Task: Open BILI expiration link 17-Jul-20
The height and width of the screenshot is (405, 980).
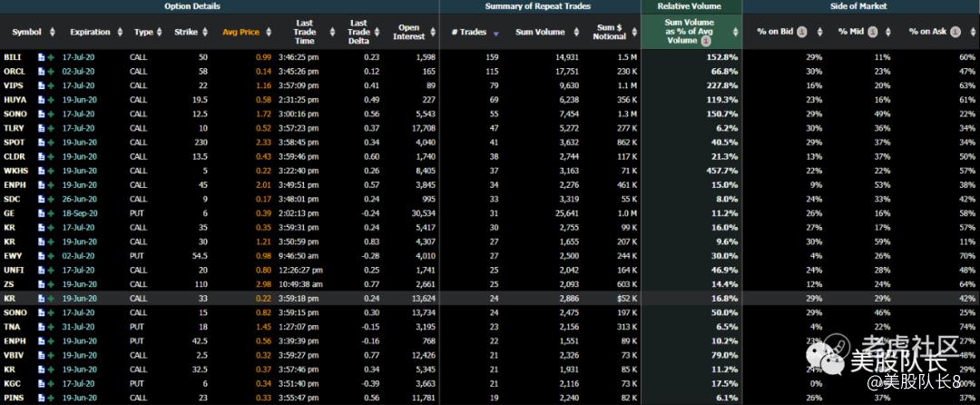Action: coord(78,57)
